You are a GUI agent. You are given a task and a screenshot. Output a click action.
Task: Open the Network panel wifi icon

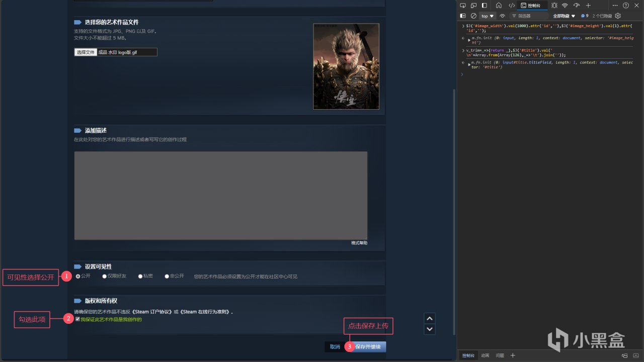click(565, 6)
